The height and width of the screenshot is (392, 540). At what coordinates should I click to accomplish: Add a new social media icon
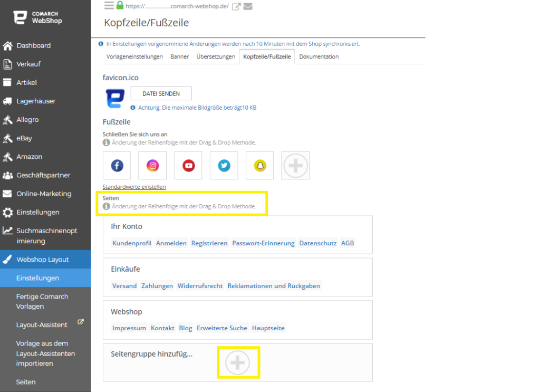(295, 165)
